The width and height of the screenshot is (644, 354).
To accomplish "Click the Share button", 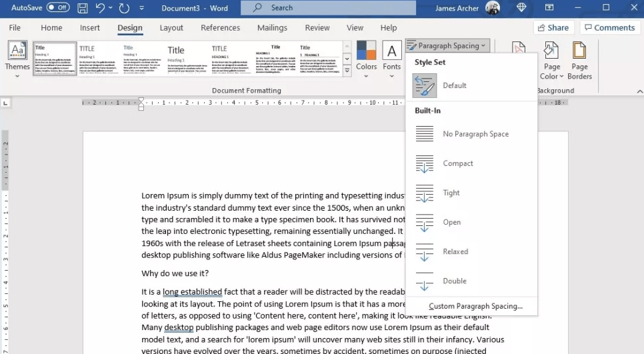I will tap(553, 27).
